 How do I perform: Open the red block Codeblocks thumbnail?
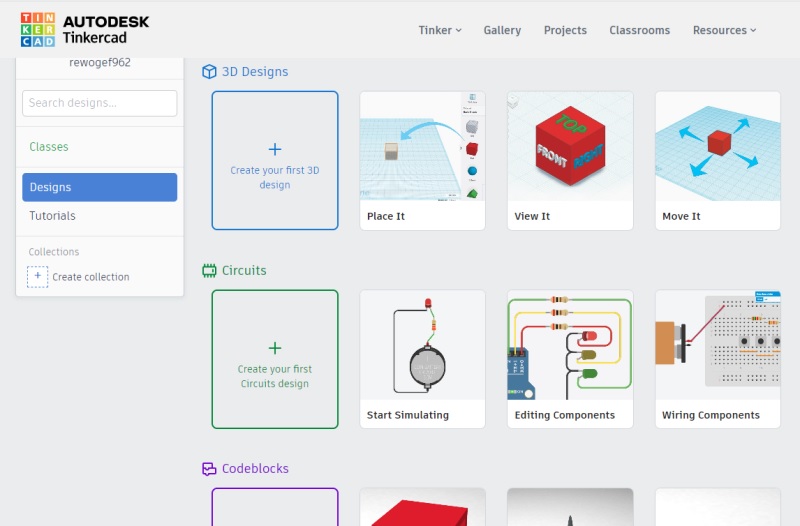[422, 507]
